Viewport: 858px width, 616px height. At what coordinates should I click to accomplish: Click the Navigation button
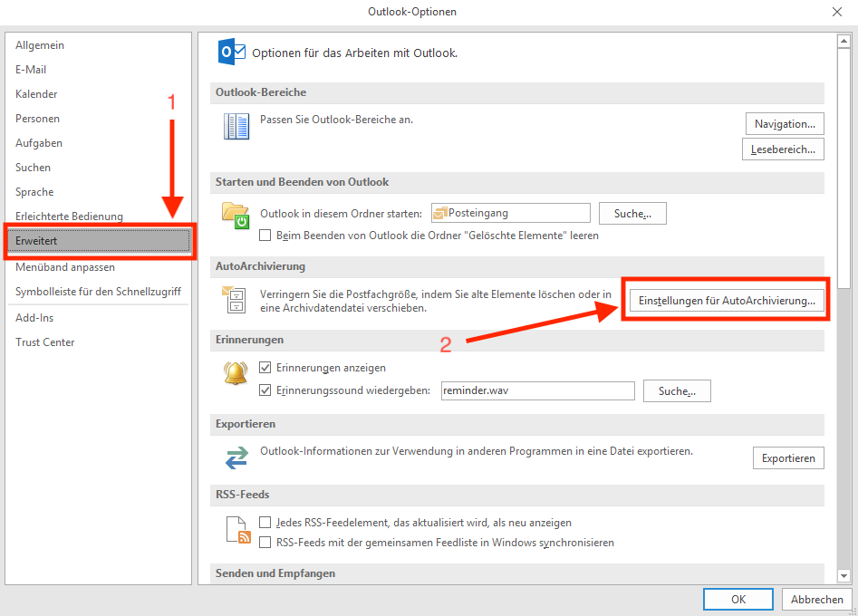tap(784, 123)
